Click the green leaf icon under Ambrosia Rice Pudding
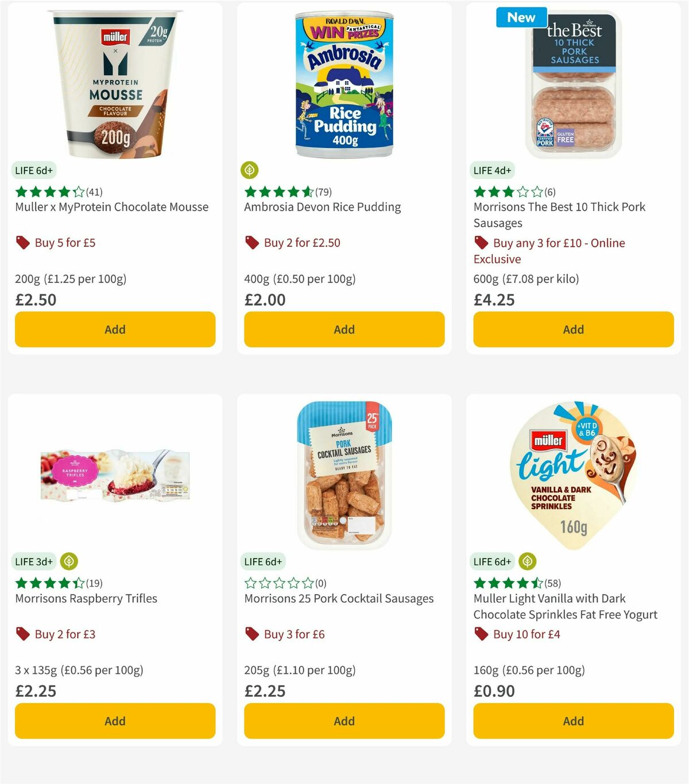This screenshot has height=784, width=689. (x=250, y=170)
